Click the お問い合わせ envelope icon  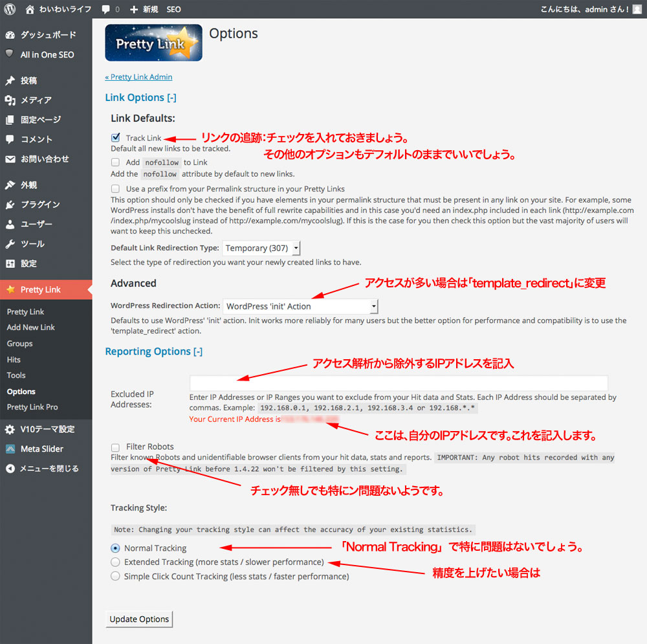coord(10,159)
